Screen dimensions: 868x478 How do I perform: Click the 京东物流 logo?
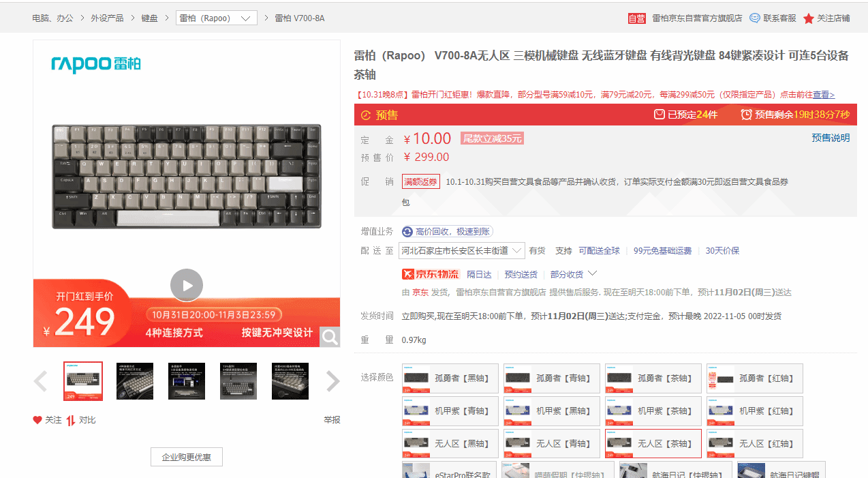[x=430, y=274]
